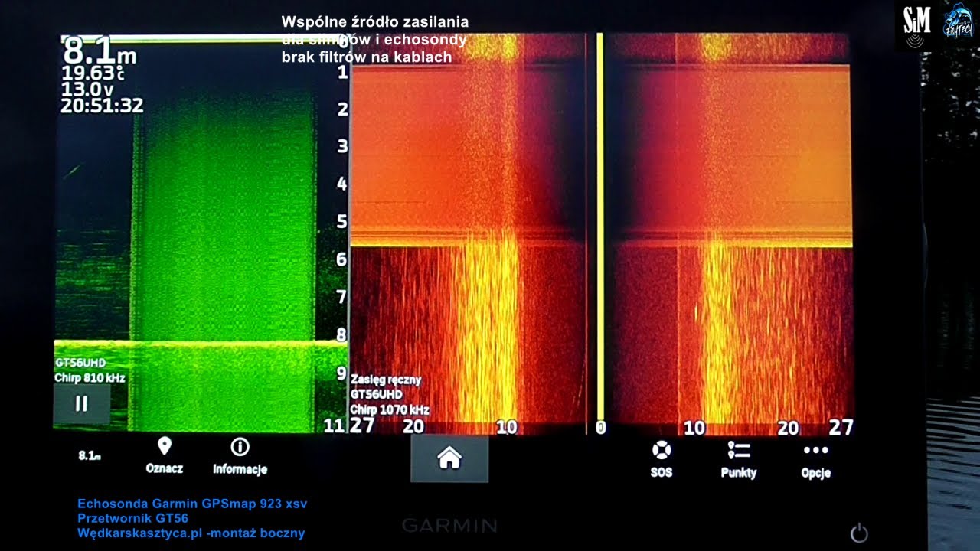The image size is (980, 551).
Task: Click the fish logo at top right
Action: coord(957,22)
